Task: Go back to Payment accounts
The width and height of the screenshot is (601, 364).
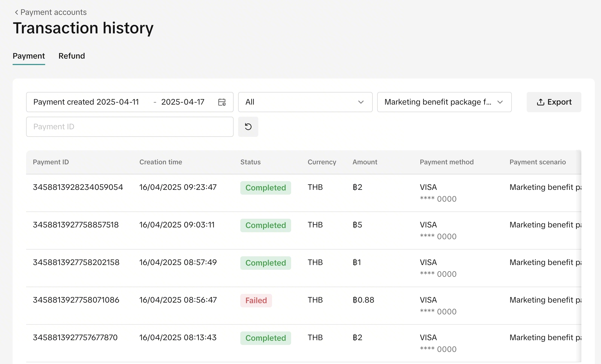Action: point(53,12)
